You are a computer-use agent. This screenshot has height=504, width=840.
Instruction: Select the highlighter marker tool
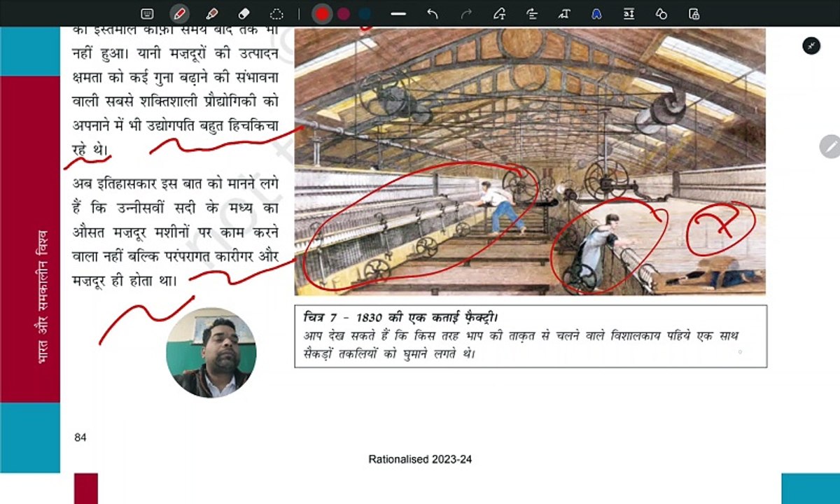click(211, 13)
